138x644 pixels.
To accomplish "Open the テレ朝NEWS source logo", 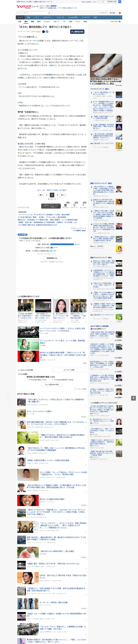I will click(x=77, y=32).
